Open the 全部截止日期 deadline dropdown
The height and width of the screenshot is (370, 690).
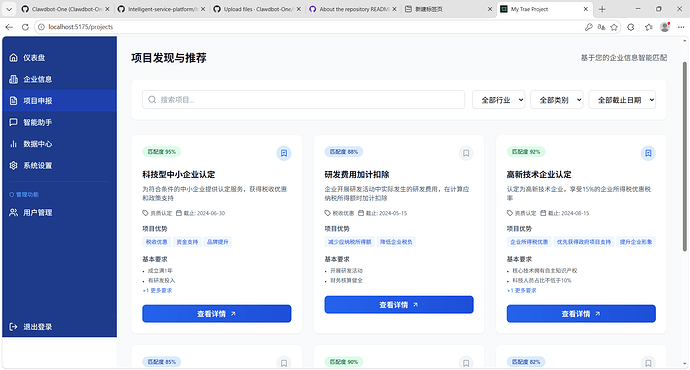click(622, 100)
